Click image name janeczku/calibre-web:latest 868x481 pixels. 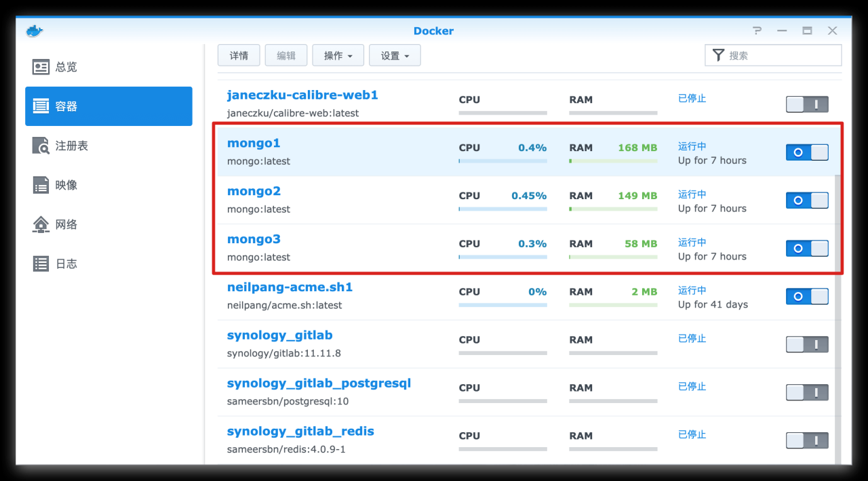point(293,113)
